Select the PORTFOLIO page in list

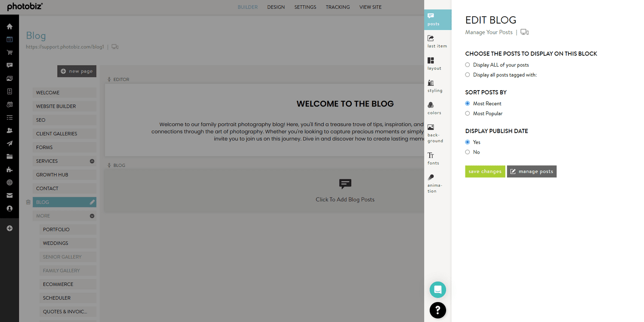(x=68, y=230)
